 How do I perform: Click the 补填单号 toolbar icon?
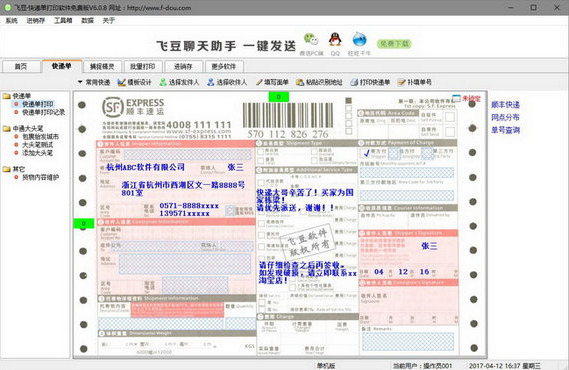(401, 82)
